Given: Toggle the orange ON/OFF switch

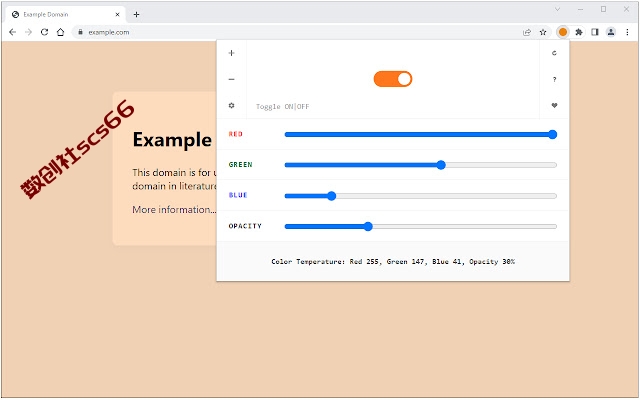Looking at the screenshot, I should [393, 79].
